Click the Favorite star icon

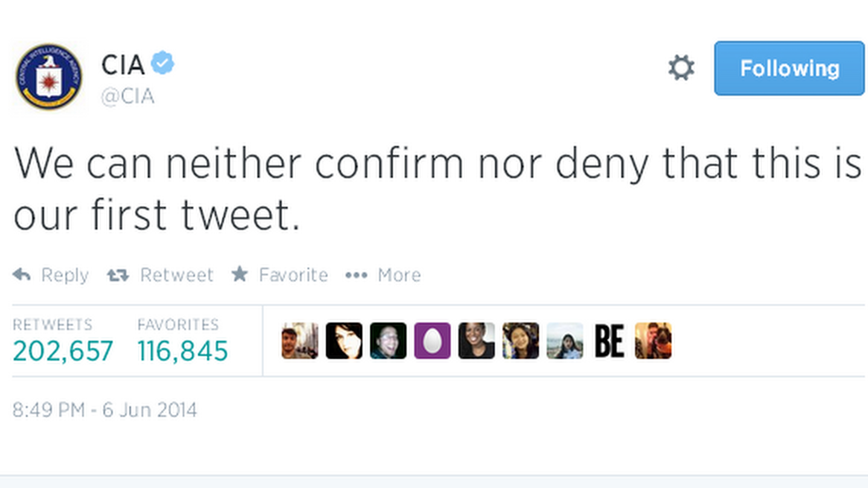coord(240,274)
